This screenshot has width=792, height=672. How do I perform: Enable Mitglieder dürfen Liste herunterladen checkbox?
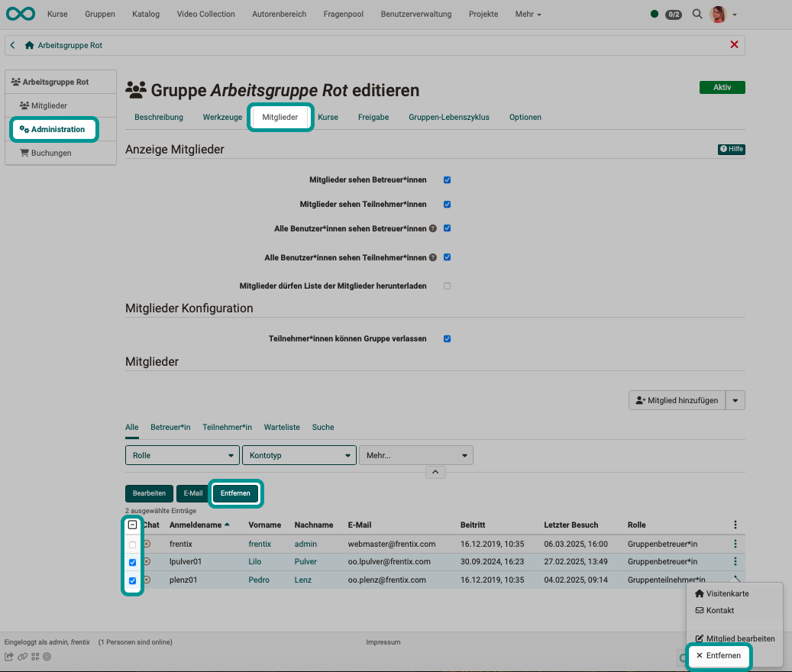(x=448, y=286)
